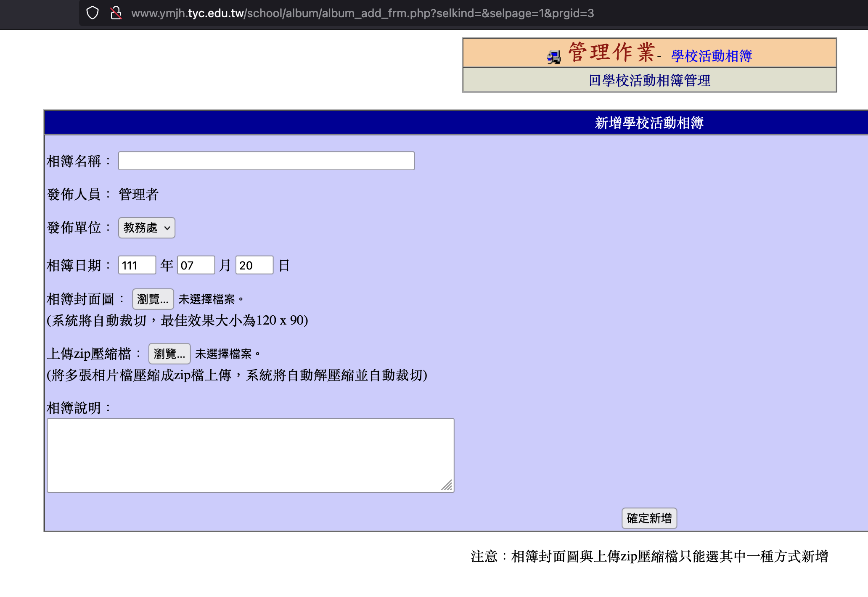868x597 pixels.
Task: Click the 相簿日期 label
Action: pos(79,266)
